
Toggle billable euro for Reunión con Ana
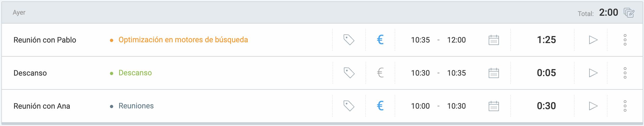click(x=380, y=106)
